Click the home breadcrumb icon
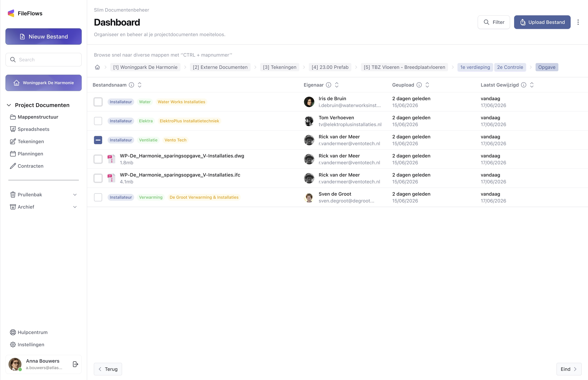 click(97, 67)
